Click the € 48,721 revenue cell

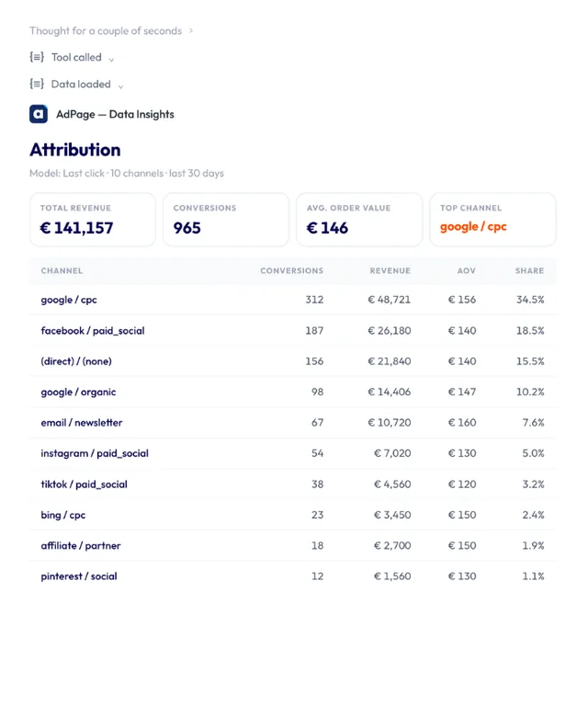point(390,300)
